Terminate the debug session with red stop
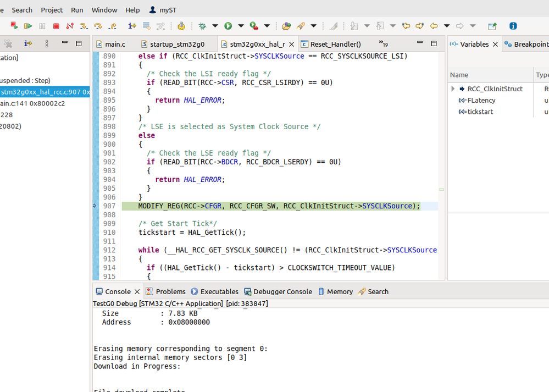The height and width of the screenshot is (392, 549). (x=56, y=26)
